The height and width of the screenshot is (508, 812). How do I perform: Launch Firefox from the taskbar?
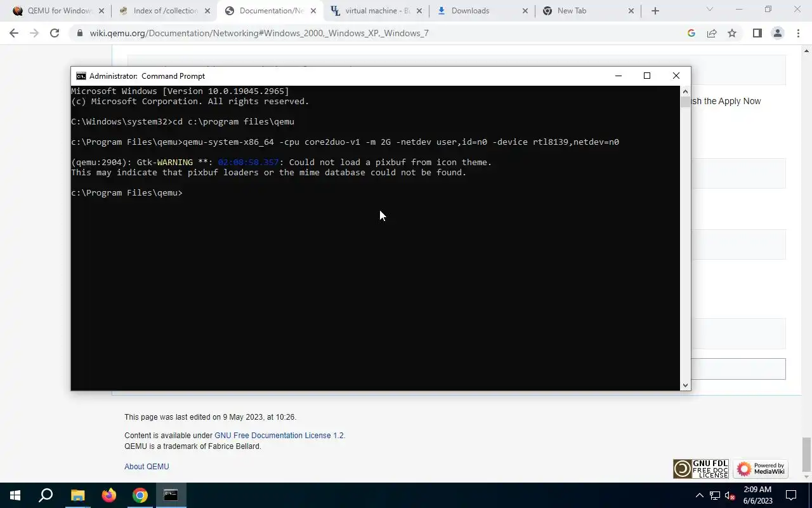(108, 495)
